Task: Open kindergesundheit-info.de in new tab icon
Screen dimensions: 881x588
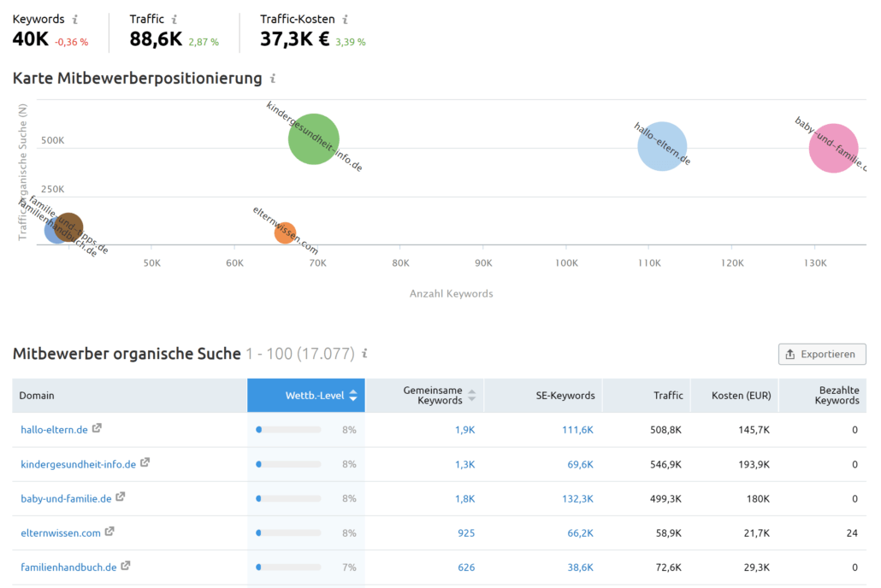Action: click(x=145, y=462)
